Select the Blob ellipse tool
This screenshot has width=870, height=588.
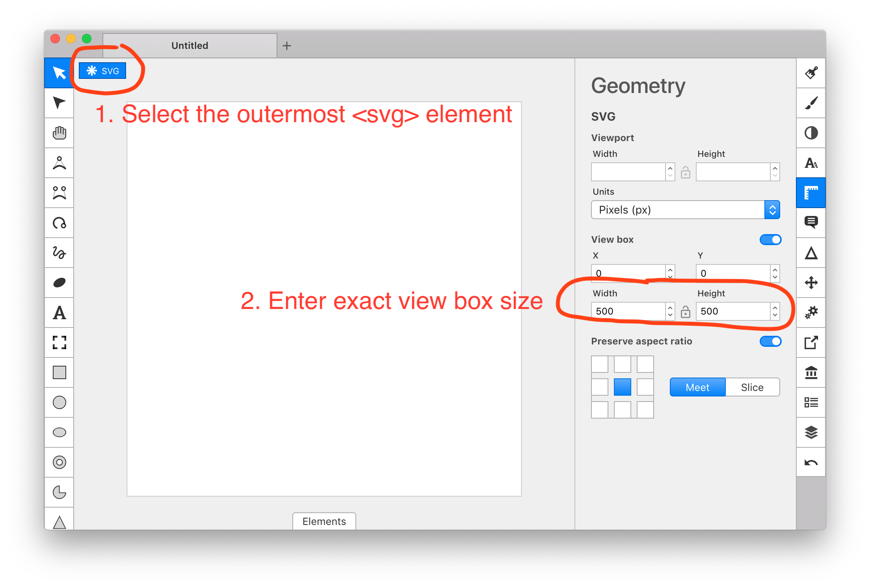pyautogui.click(x=59, y=283)
